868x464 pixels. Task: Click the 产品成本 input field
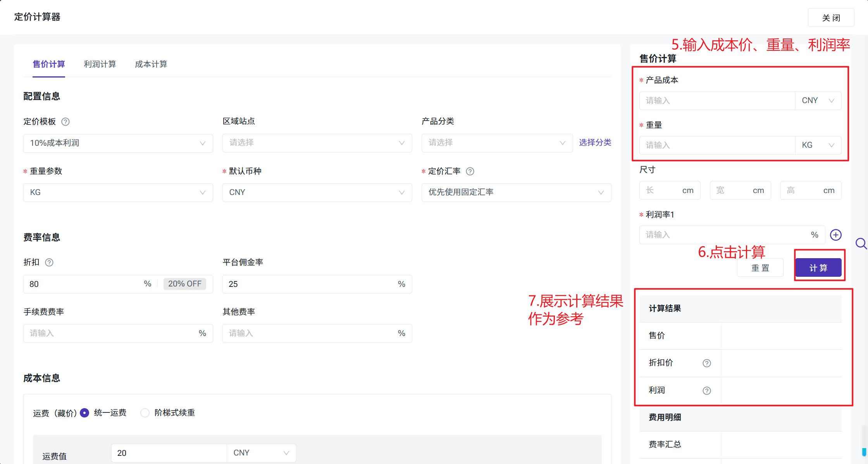[x=717, y=101]
